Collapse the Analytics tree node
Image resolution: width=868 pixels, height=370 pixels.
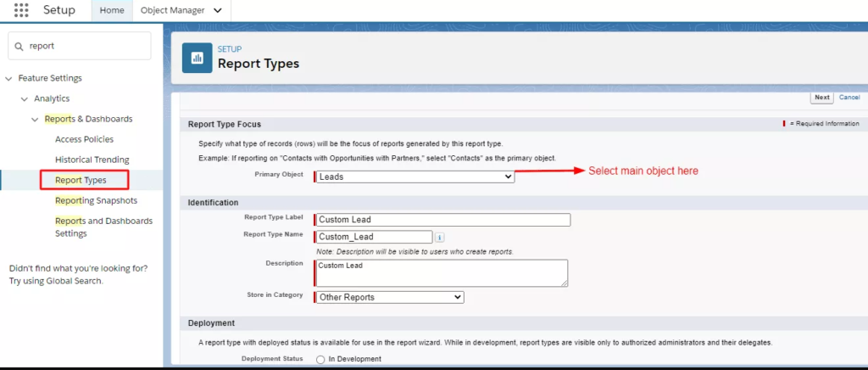click(25, 99)
